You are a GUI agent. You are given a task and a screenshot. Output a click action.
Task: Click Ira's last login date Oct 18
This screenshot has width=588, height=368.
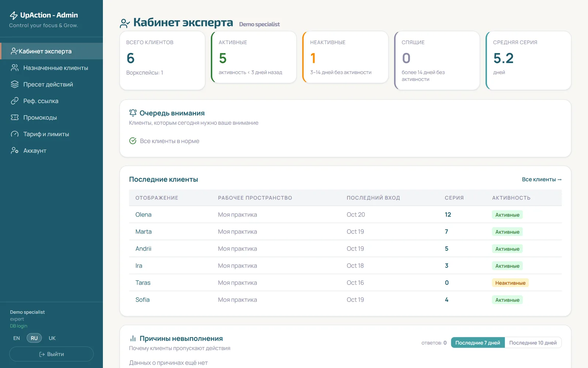[x=355, y=266]
